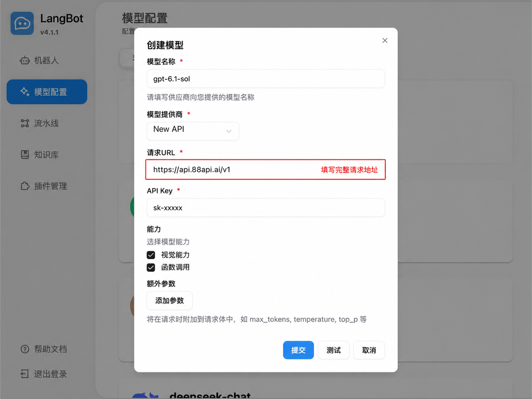Open the robot icon for 机器人
The height and width of the screenshot is (399, 532).
coord(25,61)
